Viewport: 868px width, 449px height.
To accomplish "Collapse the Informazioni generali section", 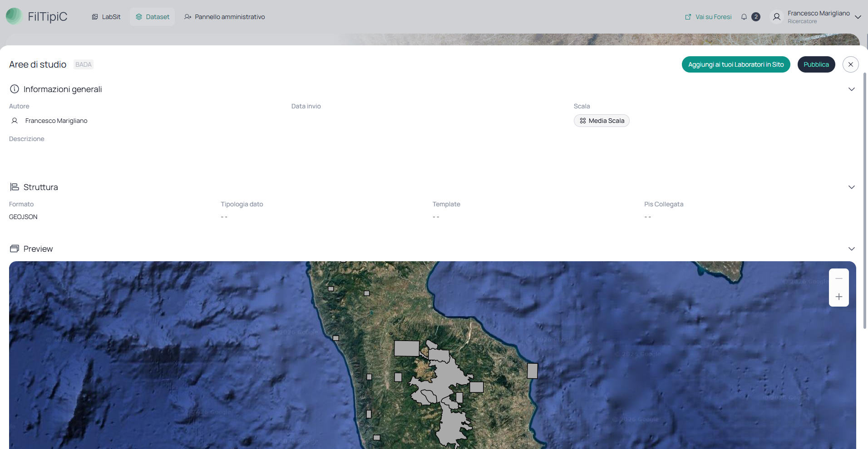I will click(852, 89).
